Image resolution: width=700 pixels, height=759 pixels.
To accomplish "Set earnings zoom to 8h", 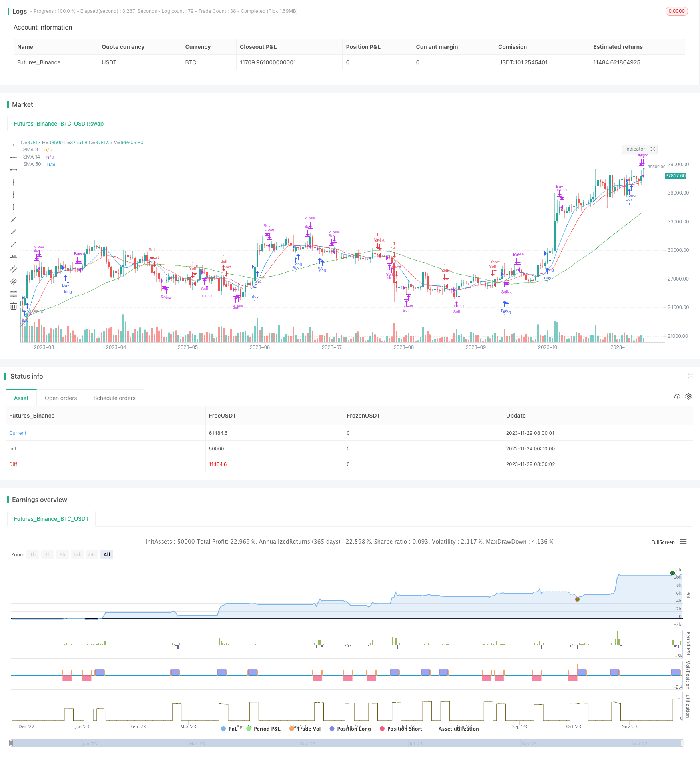I will pyautogui.click(x=62, y=554).
